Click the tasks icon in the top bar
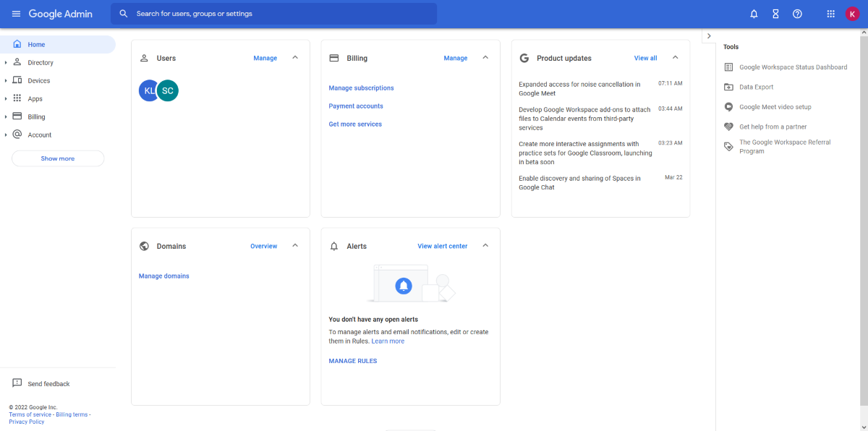Screen dimensions: 868x431 click(x=775, y=13)
